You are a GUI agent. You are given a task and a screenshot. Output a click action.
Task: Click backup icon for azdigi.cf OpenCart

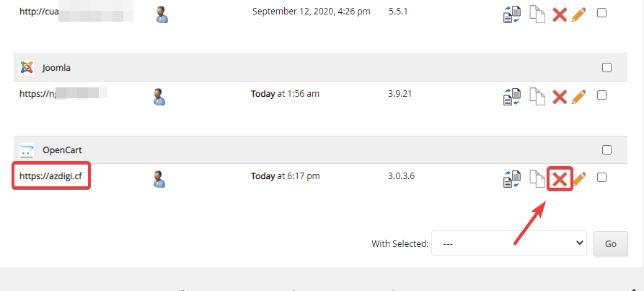click(x=511, y=178)
